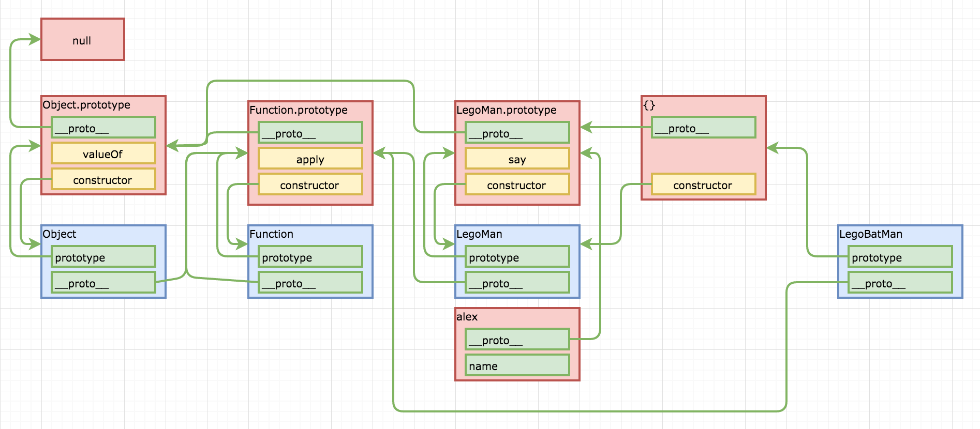Select the apply cell in Function.prototype
980x429 pixels.
310,159
